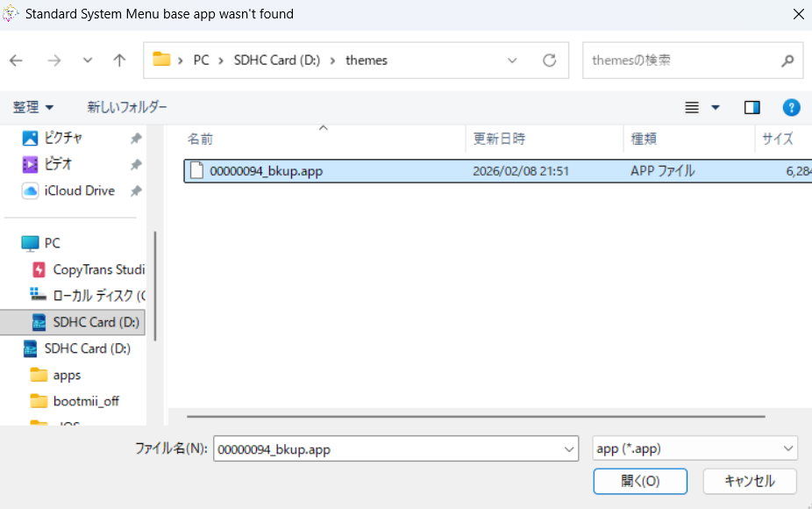Select CopyTrans Studio in the sidebar
812x509 pixels.
pyautogui.click(x=98, y=269)
